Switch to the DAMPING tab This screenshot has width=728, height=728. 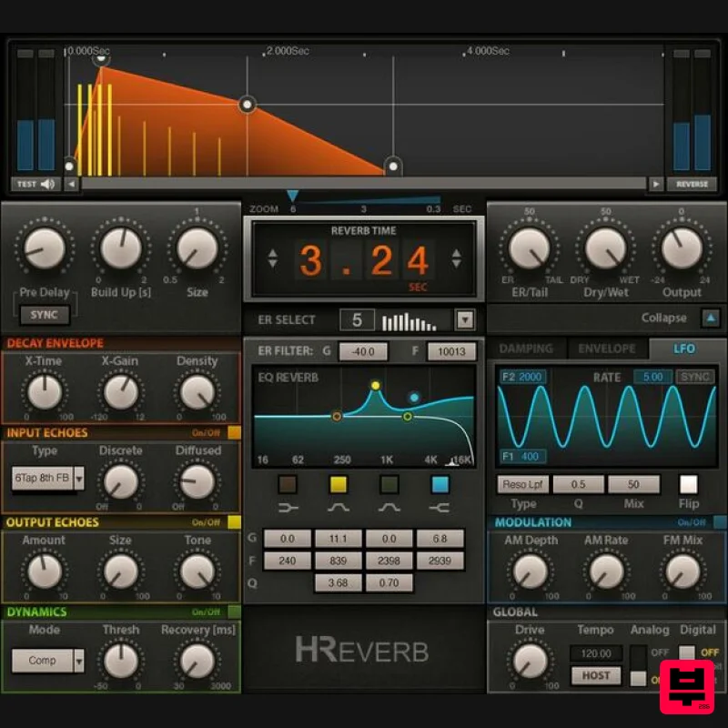pos(526,349)
